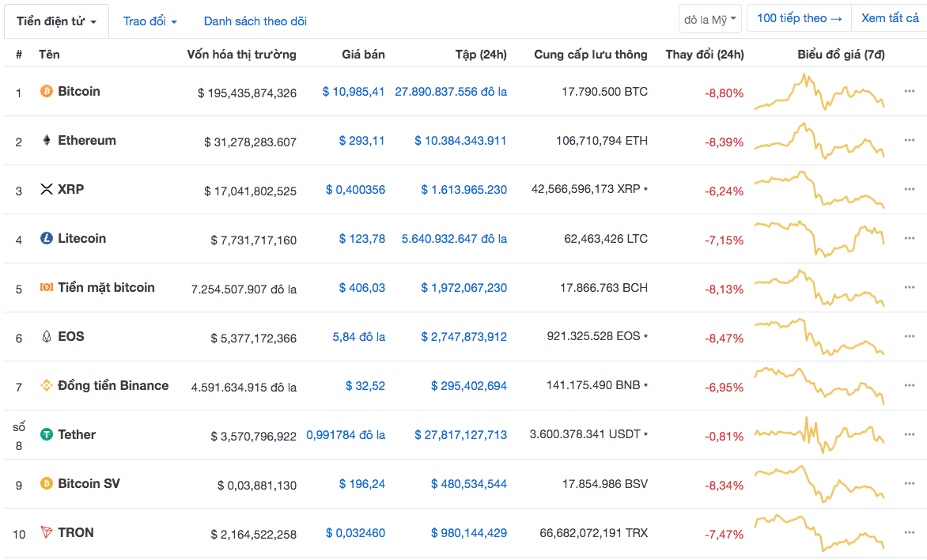The width and height of the screenshot is (927, 560).
Task: Click the 'Xem tất cả' button
Action: pyautogui.click(x=890, y=18)
